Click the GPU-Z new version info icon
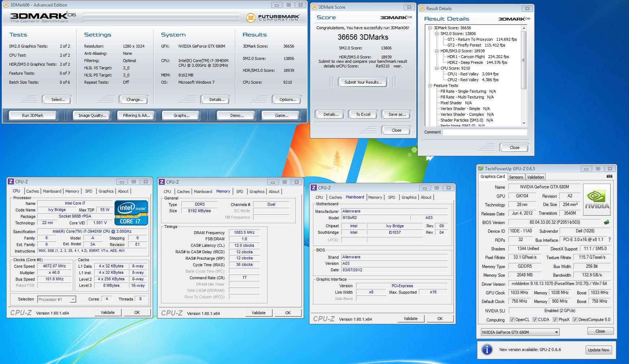Viewport: 629px width, 364px height. coord(487,350)
